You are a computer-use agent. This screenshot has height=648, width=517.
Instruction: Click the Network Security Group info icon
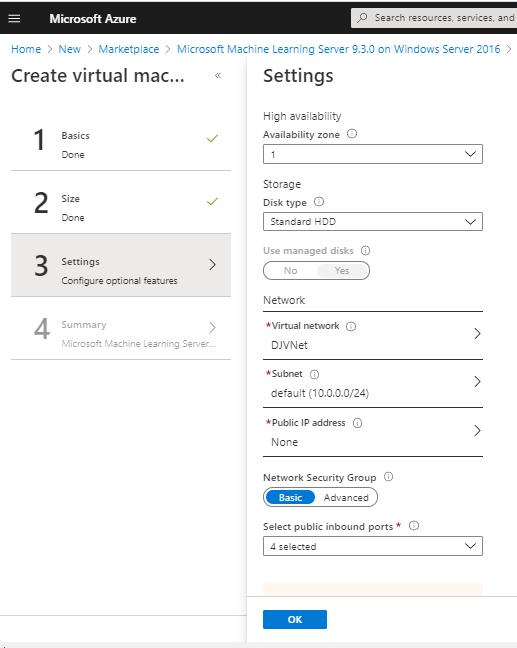click(x=388, y=477)
